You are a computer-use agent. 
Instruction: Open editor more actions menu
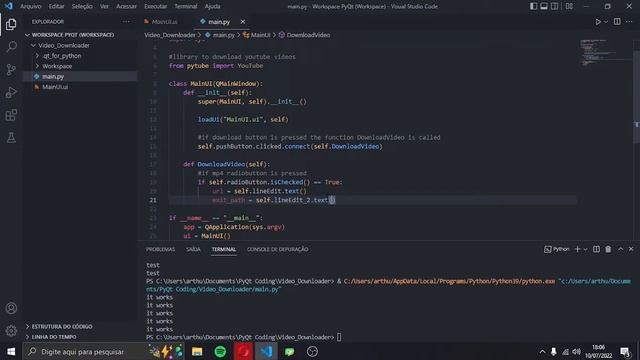click(629, 22)
